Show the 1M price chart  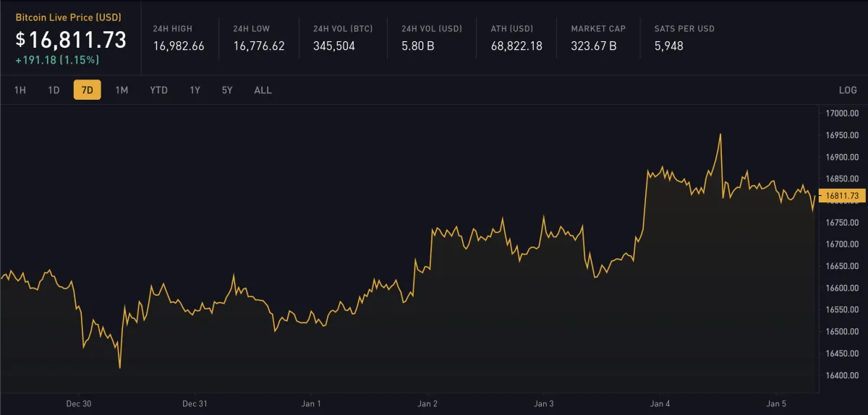tap(122, 90)
